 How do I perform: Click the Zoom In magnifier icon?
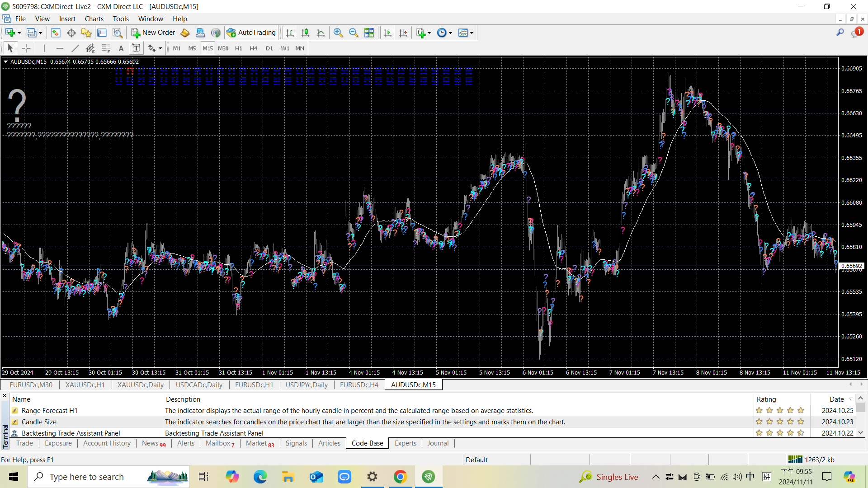click(x=338, y=33)
